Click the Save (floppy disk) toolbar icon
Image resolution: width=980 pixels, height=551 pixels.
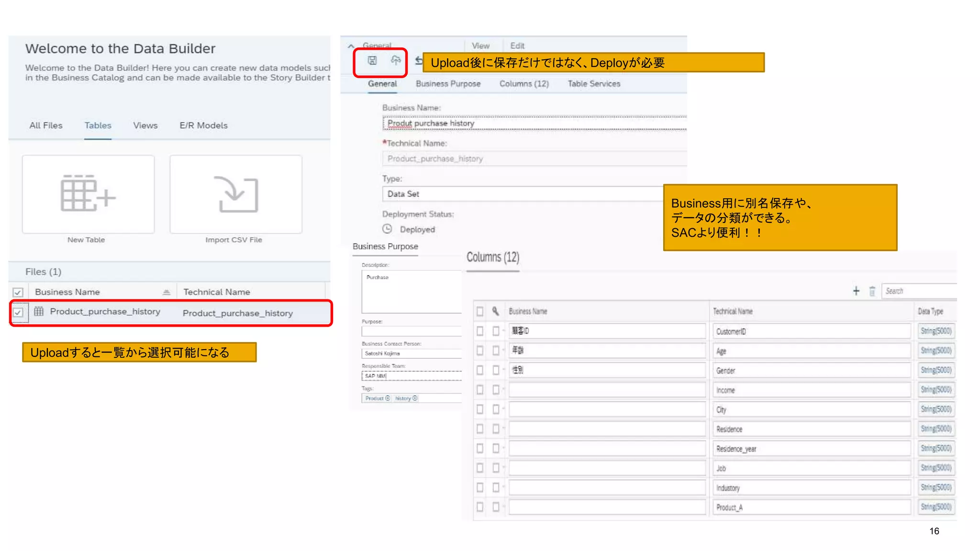coord(372,60)
